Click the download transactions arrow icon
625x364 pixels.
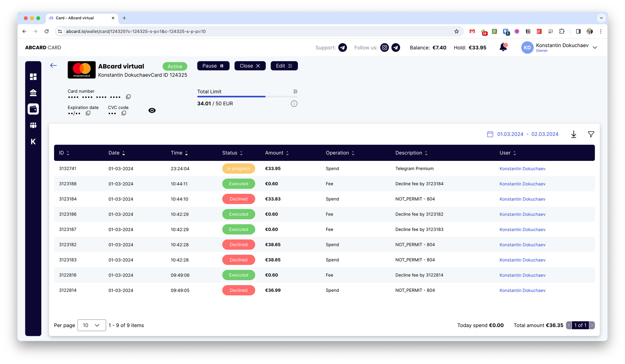[x=573, y=134]
